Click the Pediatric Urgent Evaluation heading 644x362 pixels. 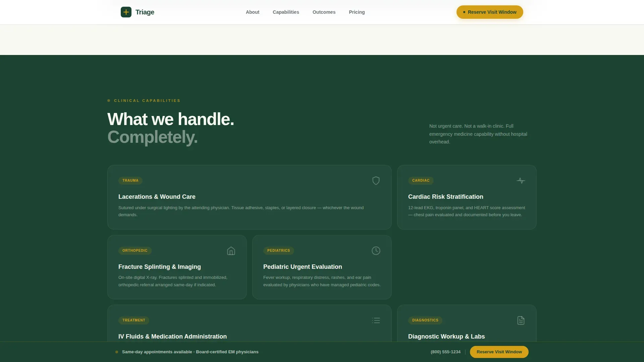coord(303,267)
